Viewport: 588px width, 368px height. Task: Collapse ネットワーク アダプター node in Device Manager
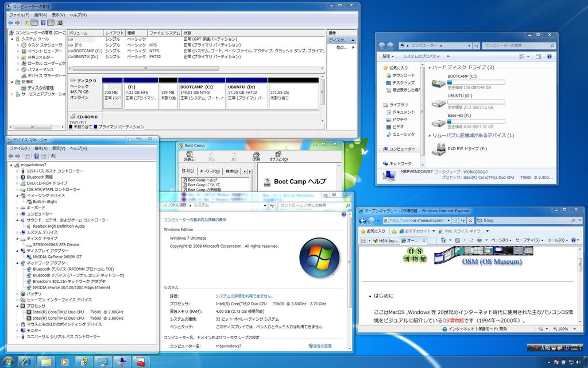17,263
